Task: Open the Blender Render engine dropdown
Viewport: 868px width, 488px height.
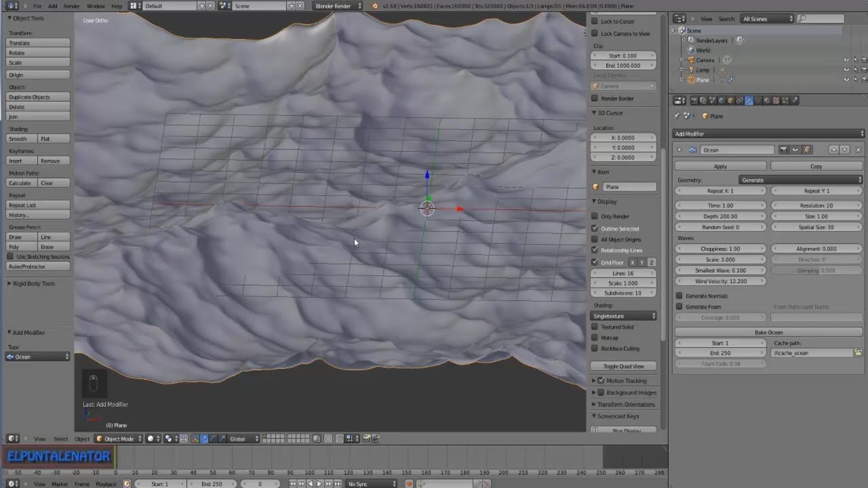Action: coord(338,5)
